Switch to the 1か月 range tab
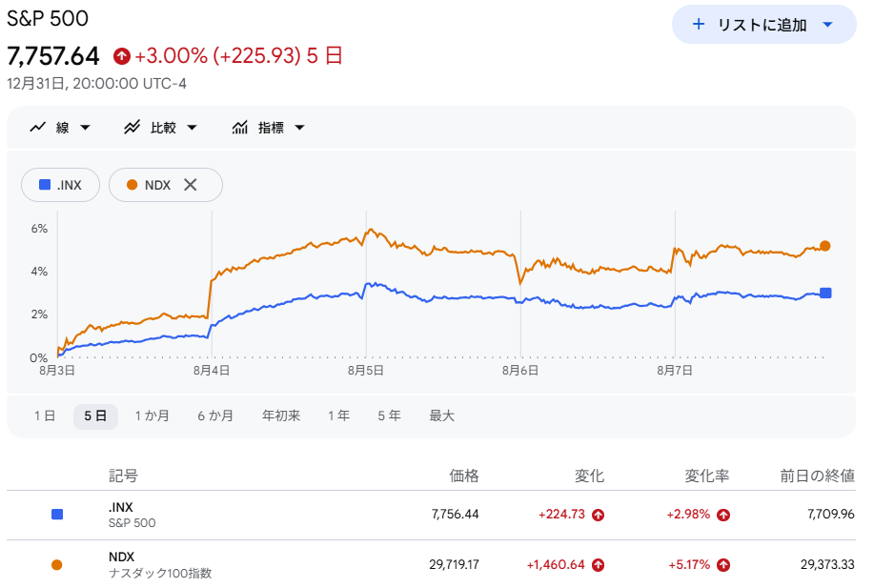 pos(152,416)
